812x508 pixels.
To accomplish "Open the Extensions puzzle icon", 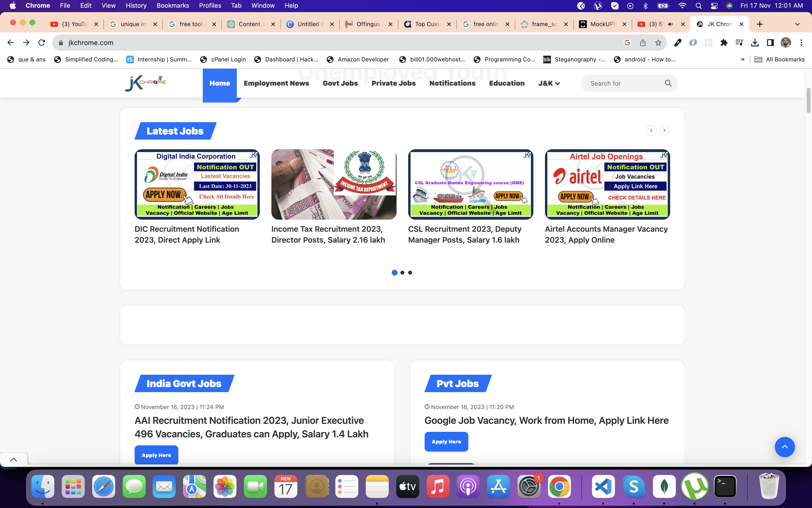I will tap(724, 43).
